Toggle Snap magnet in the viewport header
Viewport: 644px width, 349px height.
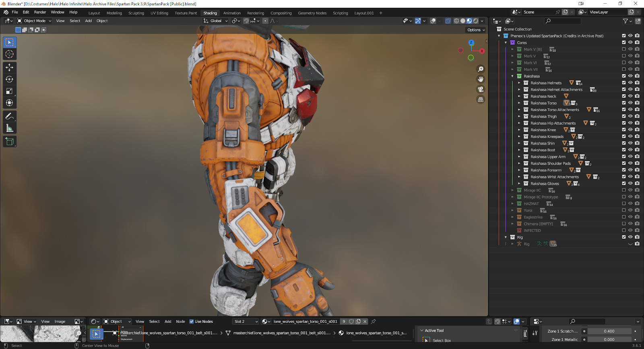click(x=246, y=21)
